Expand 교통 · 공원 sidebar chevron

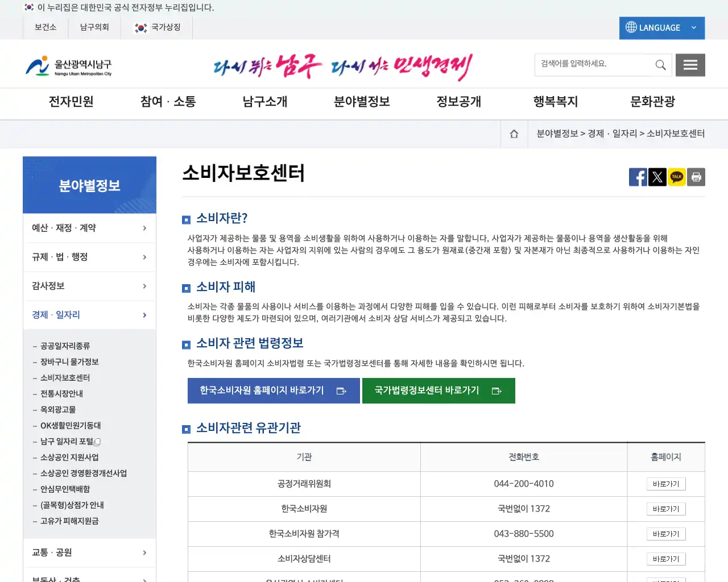[x=144, y=552]
